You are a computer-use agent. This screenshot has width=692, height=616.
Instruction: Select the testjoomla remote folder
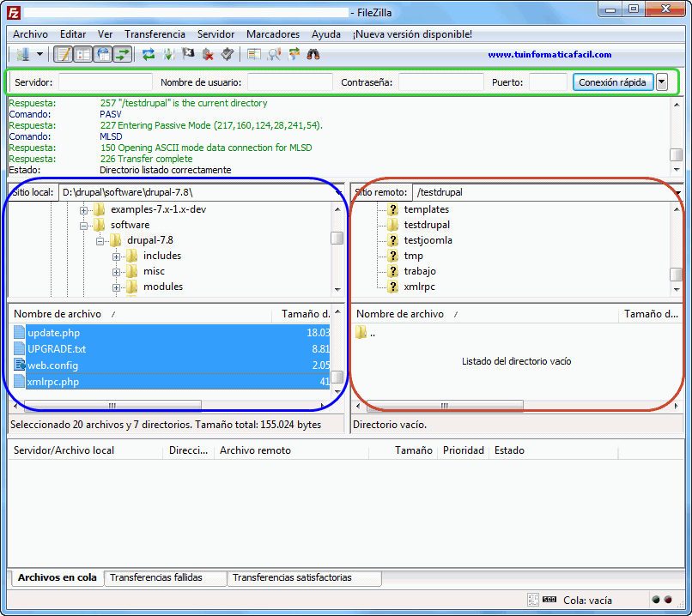[x=428, y=240]
